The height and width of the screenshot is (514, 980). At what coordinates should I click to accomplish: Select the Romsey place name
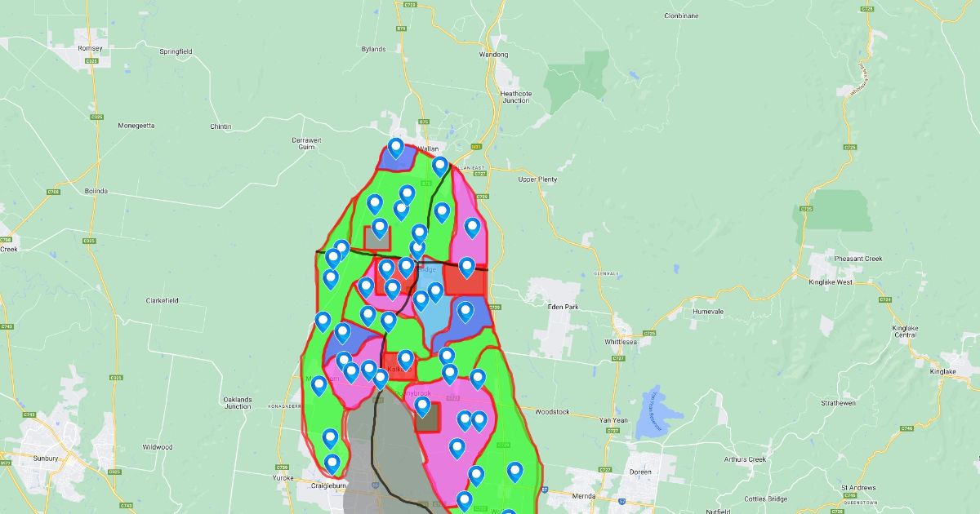pos(90,48)
